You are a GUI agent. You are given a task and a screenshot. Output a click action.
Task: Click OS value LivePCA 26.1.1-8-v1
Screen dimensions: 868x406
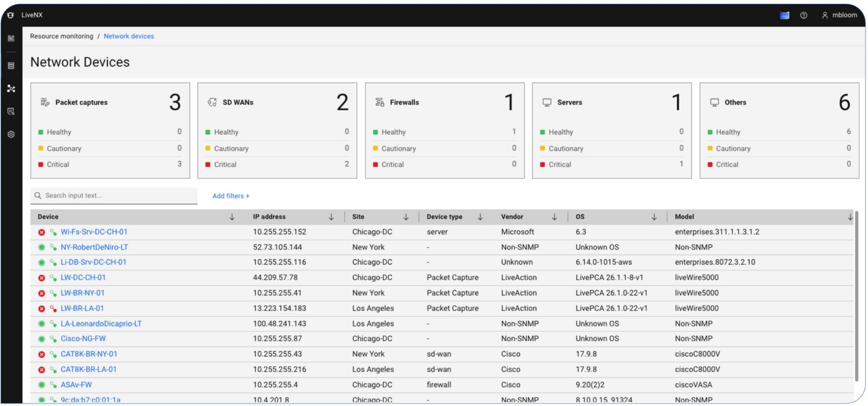(x=609, y=277)
